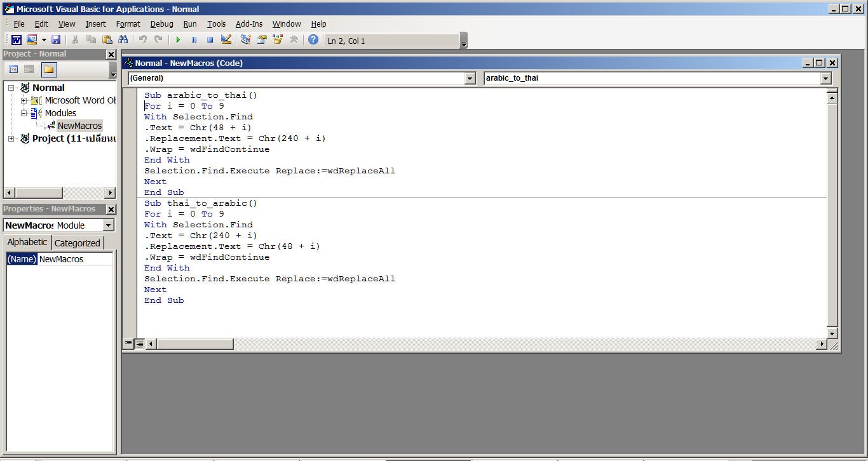This screenshot has height=461, width=868.
Task: Collapse the Modules folder node
Action: click(24, 113)
